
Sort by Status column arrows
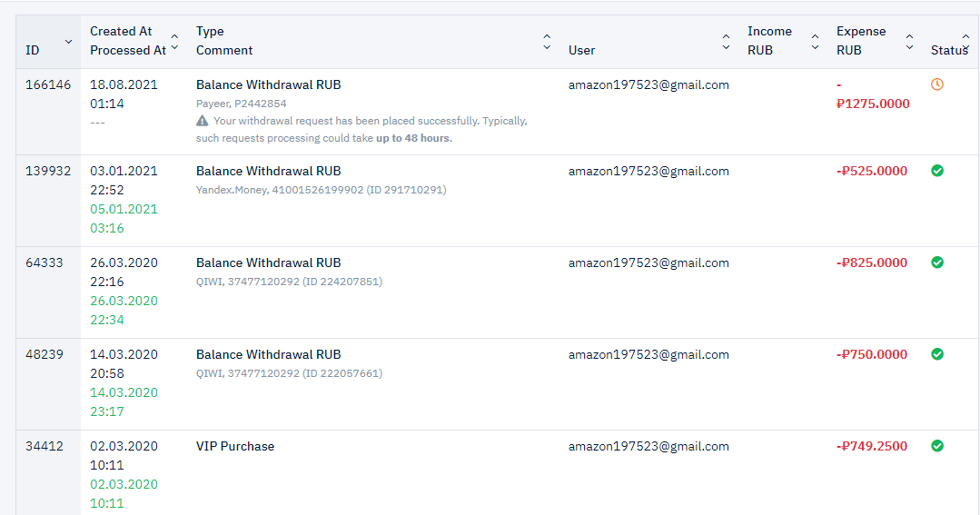pyautogui.click(x=965, y=42)
